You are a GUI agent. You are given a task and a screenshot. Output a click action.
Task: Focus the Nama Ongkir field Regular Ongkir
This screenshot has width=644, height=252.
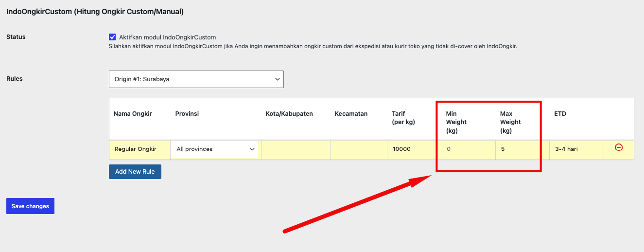coord(139,149)
